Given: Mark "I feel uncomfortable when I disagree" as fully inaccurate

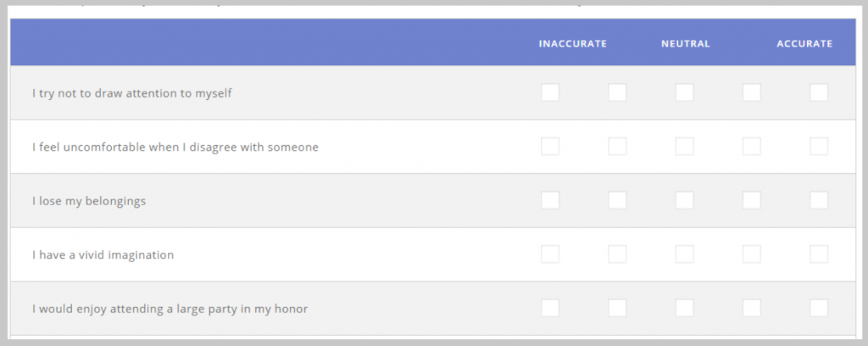Looking at the screenshot, I should point(549,146).
